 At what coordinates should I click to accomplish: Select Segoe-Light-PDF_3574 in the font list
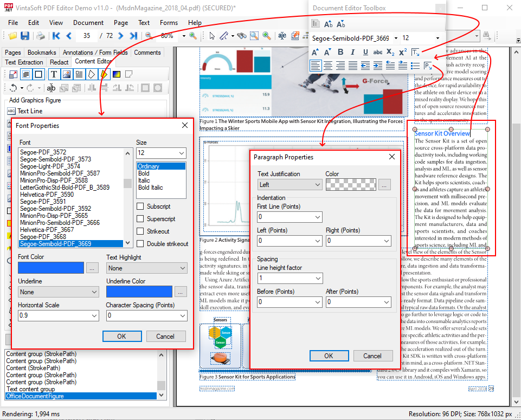pyautogui.click(x=50, y=166)
